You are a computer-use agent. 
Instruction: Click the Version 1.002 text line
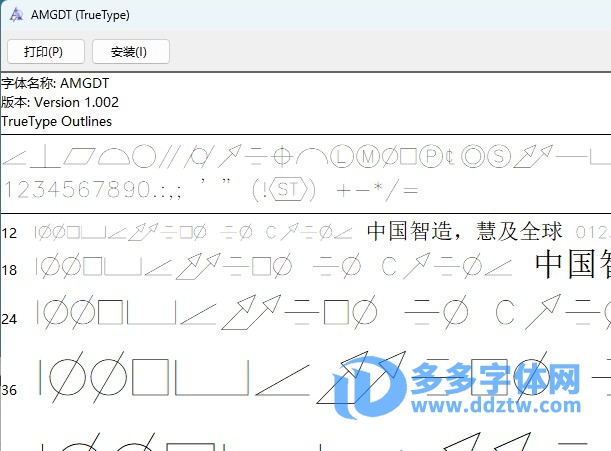click(x=60, y=103)
